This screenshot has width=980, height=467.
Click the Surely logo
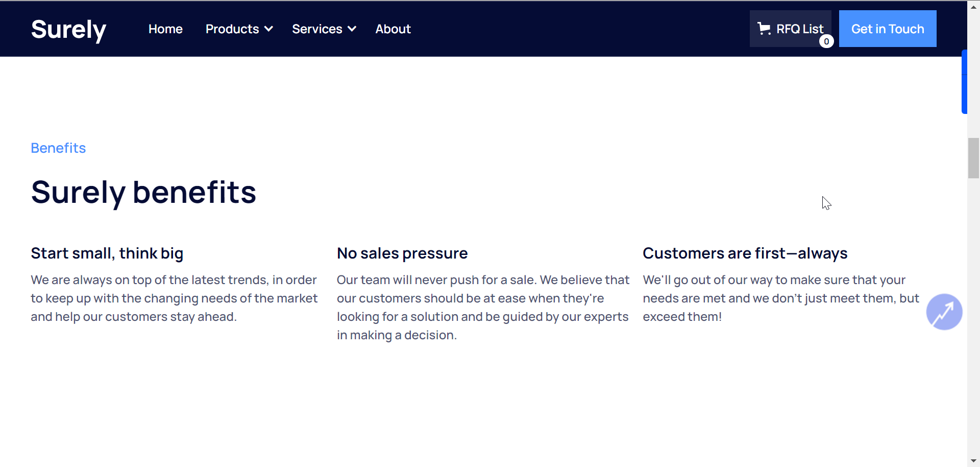click(68, 30)
